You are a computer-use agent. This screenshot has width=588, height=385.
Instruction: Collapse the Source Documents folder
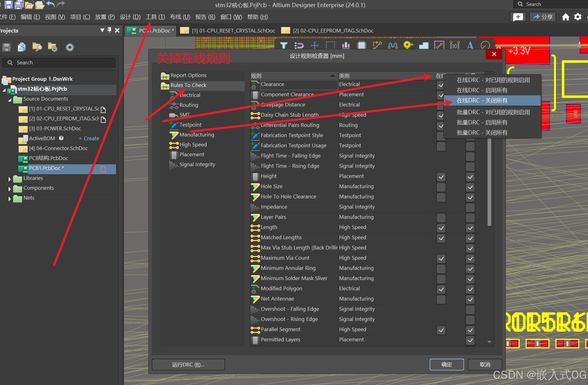tap(10, 100)
